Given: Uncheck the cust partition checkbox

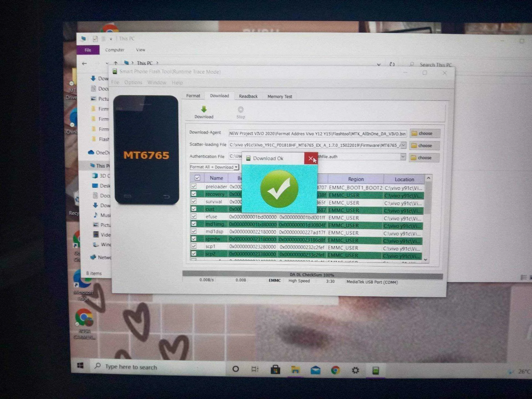Looking at the screenshot, I should click(x=194, y=209).
